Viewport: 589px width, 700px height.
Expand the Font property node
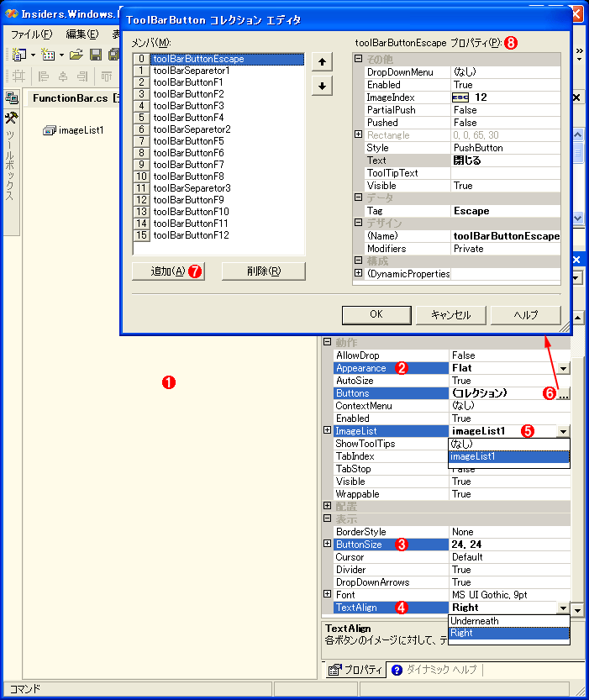[327, 594]
